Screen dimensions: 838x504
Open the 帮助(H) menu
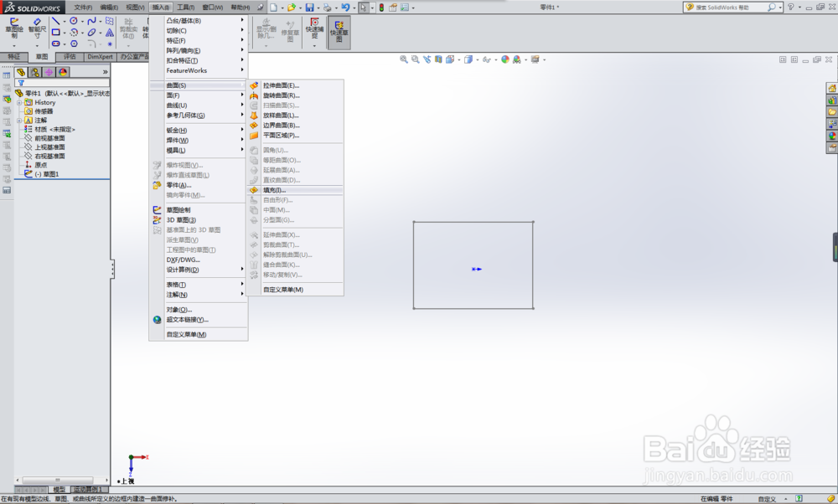click(240, 8)
